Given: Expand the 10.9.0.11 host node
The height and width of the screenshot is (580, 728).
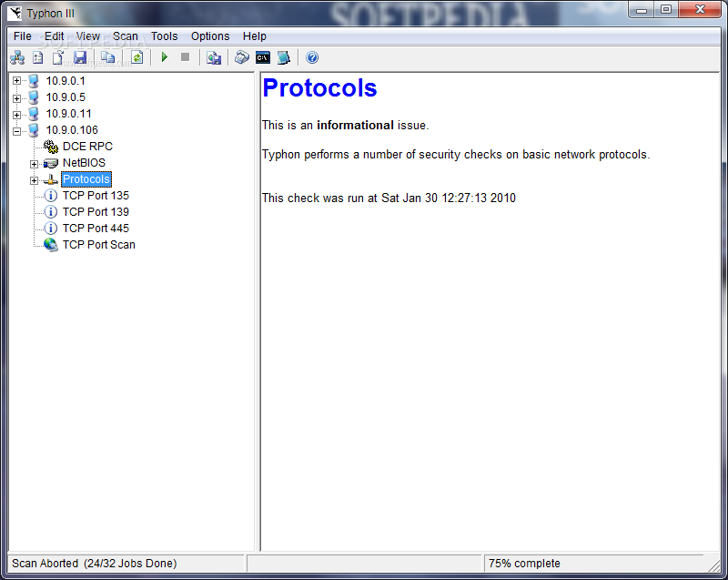Looking at the screenshot, I should coord(16,115).
